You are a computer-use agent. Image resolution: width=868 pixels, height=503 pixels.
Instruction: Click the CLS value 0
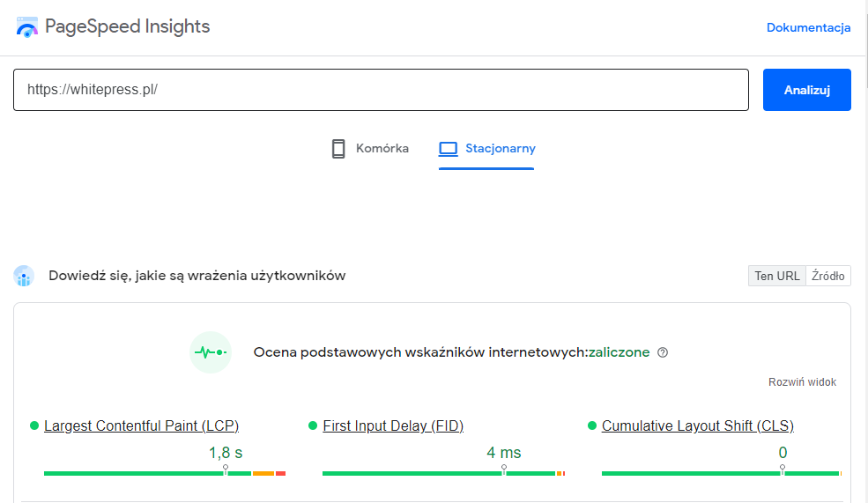[783, 453]
